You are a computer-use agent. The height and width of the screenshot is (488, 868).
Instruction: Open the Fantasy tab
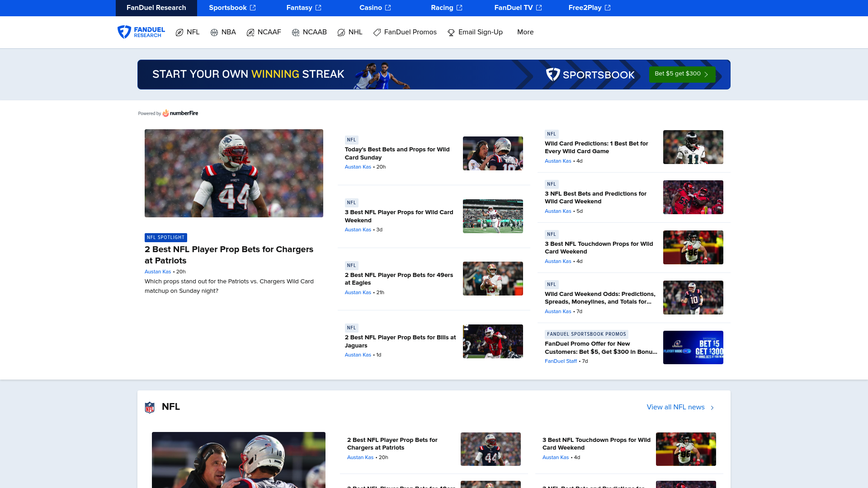click(x=304, y=8)
